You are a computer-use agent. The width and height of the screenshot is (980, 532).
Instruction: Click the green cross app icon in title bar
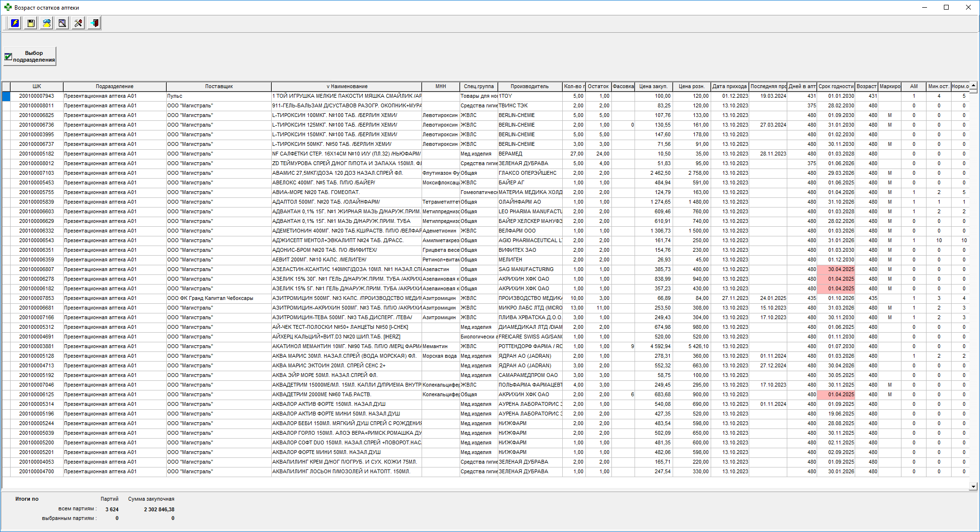click(x=8, y=7)
